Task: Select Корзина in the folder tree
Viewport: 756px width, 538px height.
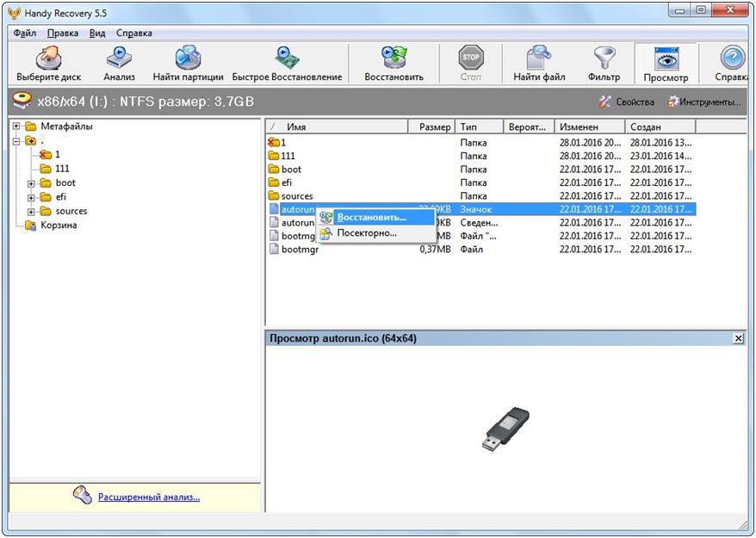Action: pyautogui.click(x=59, y=226)
